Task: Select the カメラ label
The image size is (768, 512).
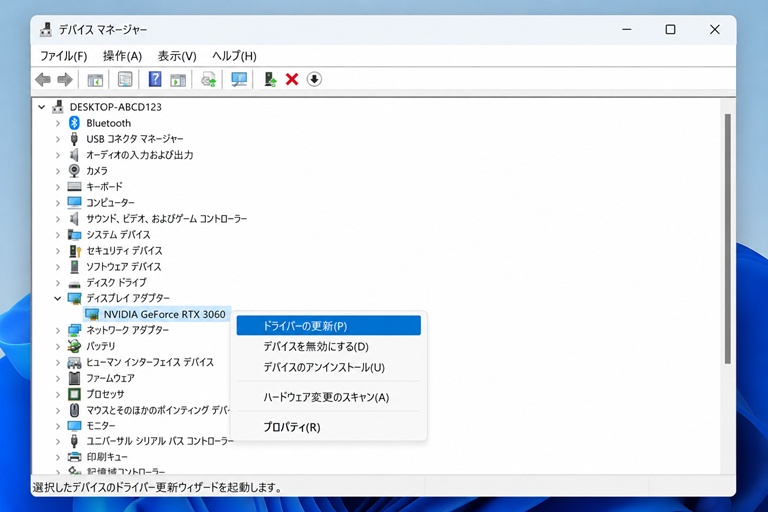Action: (97, 171)
